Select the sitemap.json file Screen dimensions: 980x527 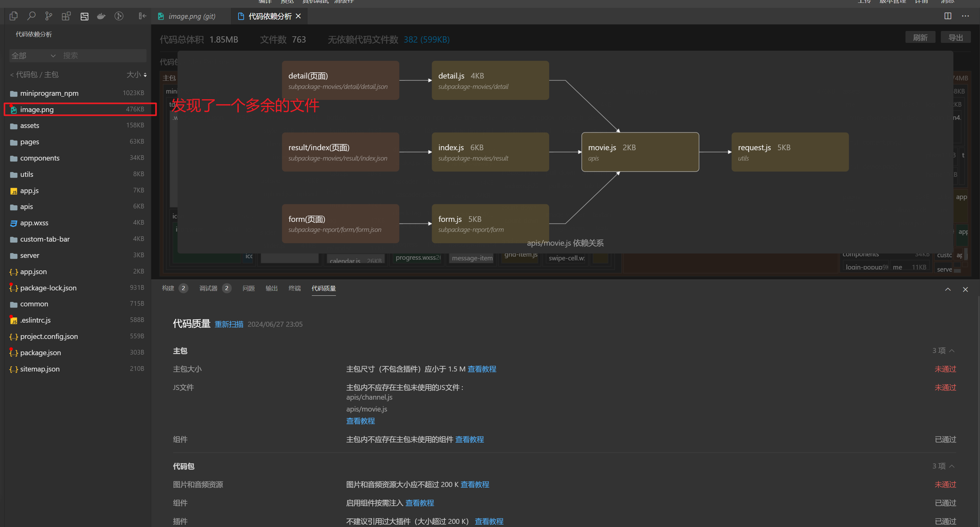[78, 369]
